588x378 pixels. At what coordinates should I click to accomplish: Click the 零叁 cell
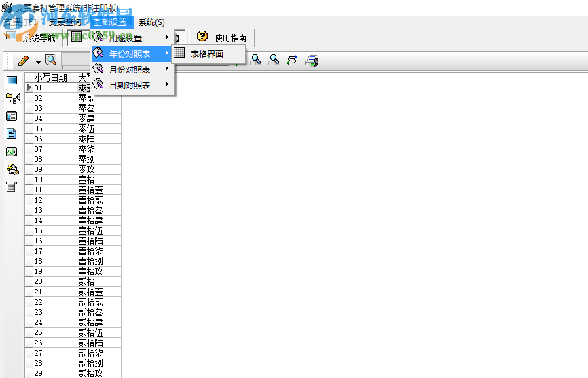[99, 109]
